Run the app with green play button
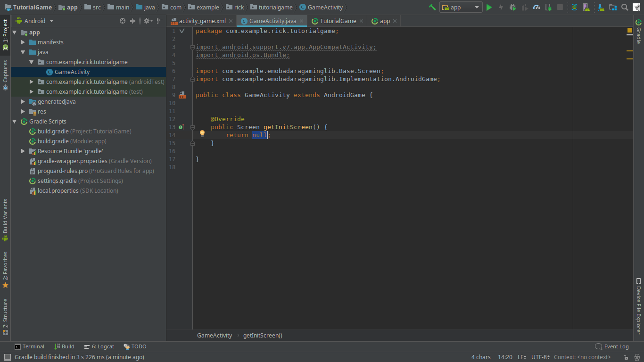Screen dimensions: 644x362 coord(489,7)
